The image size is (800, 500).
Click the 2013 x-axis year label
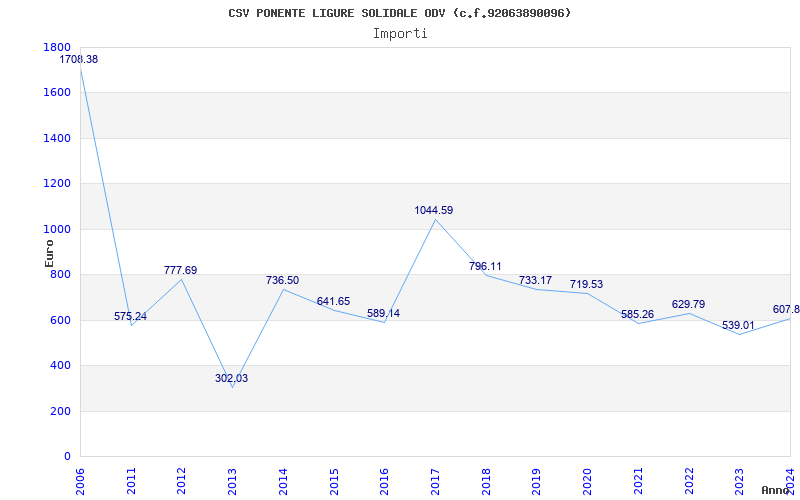click(232, 481)
